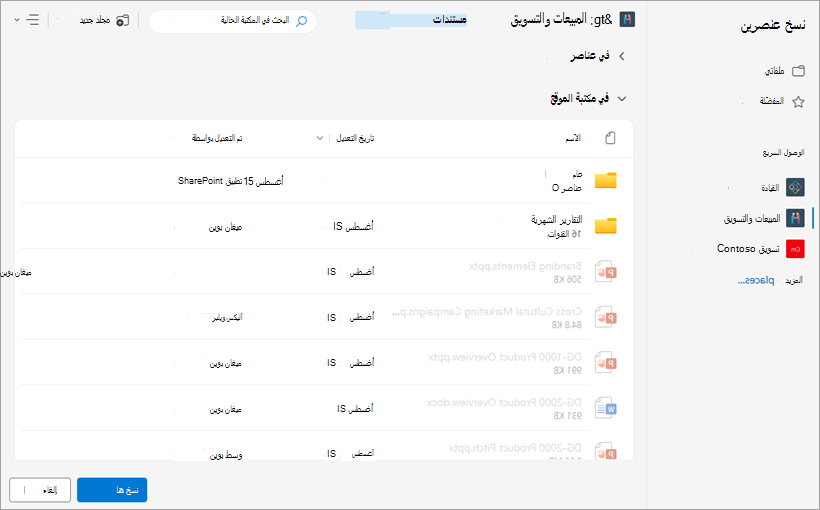Sort by the الاسم column header

pos(573,138)
